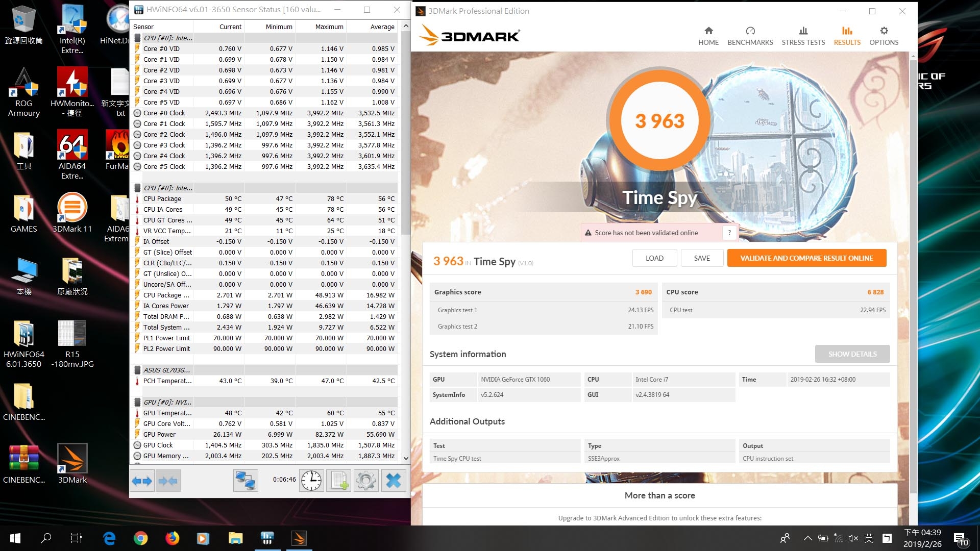This screenshot has width=980, height=551.
Task: Select the Core #0 Clock row
Action: pyautogui.click(x=264, y=113)
